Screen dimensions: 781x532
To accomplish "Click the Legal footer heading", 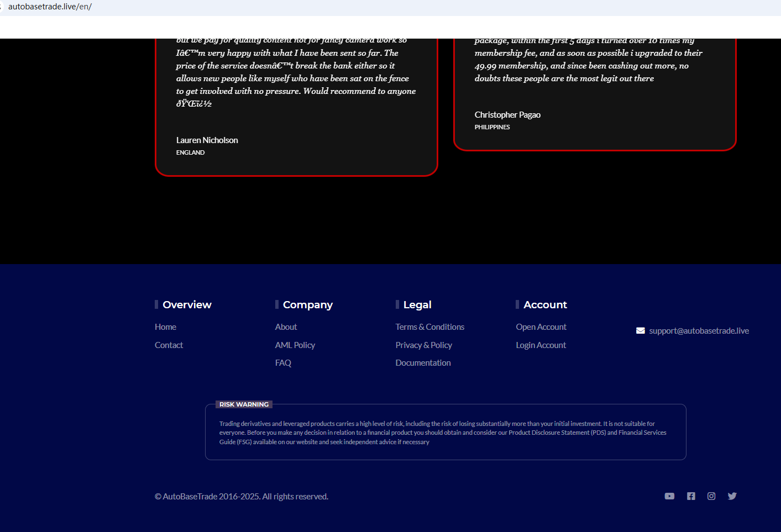I will pos(417,305).
